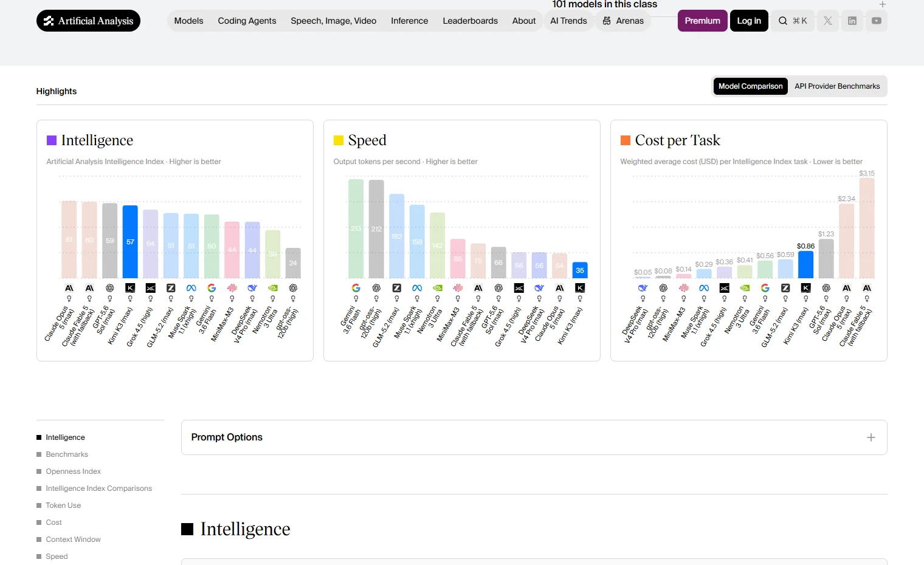Jump to Context Window in sidebar
This screenshot has width=924, height=565.
point(74,539)
